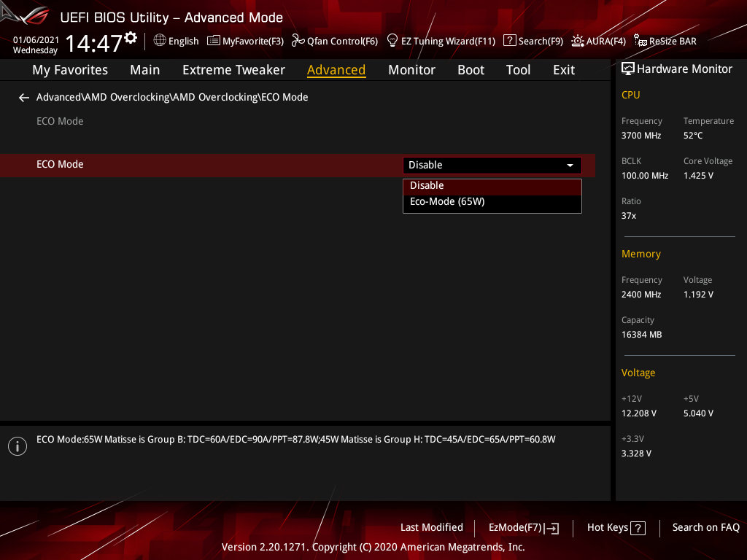Viewport: 747px width, 560px height.
Task: Click the Ratio 37x value
Action: [629, 216]
